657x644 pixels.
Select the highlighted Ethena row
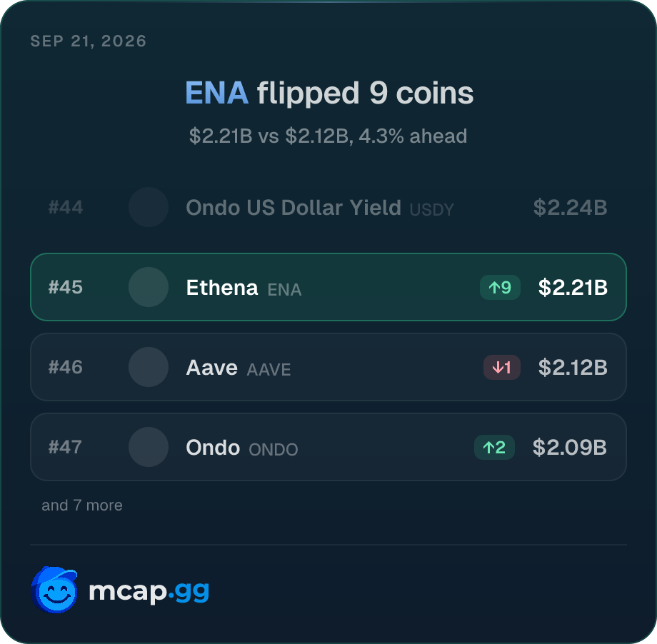pyautogui.click(x=328, y=287)
